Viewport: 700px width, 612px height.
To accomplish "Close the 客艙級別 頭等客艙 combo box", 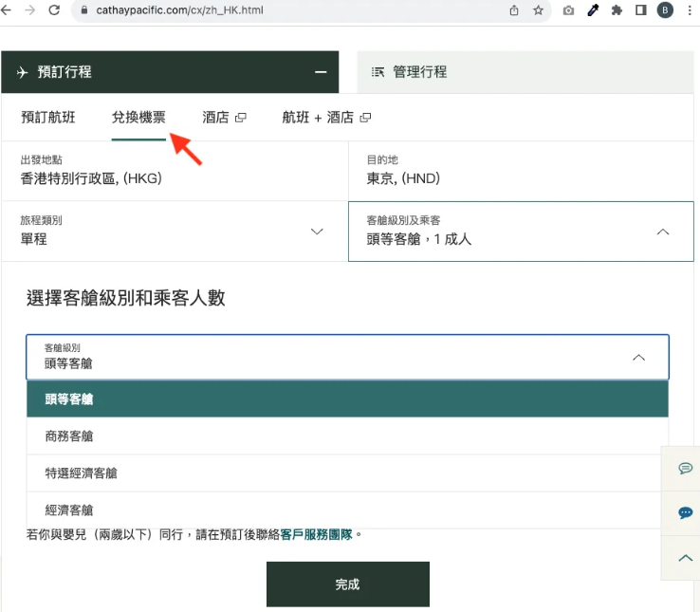I will [x=638, y=358].
